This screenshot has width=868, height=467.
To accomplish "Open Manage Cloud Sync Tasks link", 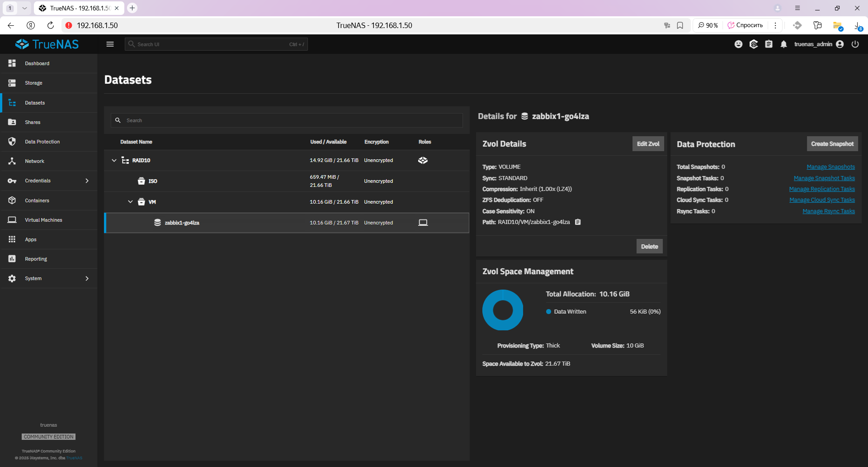I will (x=822, y=200).
